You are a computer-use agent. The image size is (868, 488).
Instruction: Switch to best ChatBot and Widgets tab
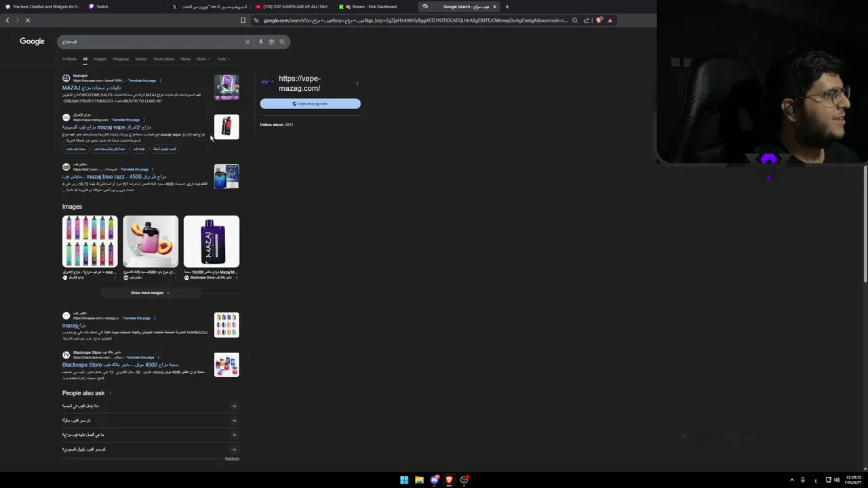[42, 7]
